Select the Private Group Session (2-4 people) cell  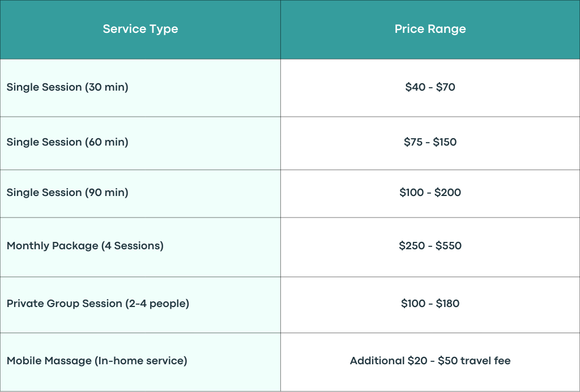click(140, 305)
